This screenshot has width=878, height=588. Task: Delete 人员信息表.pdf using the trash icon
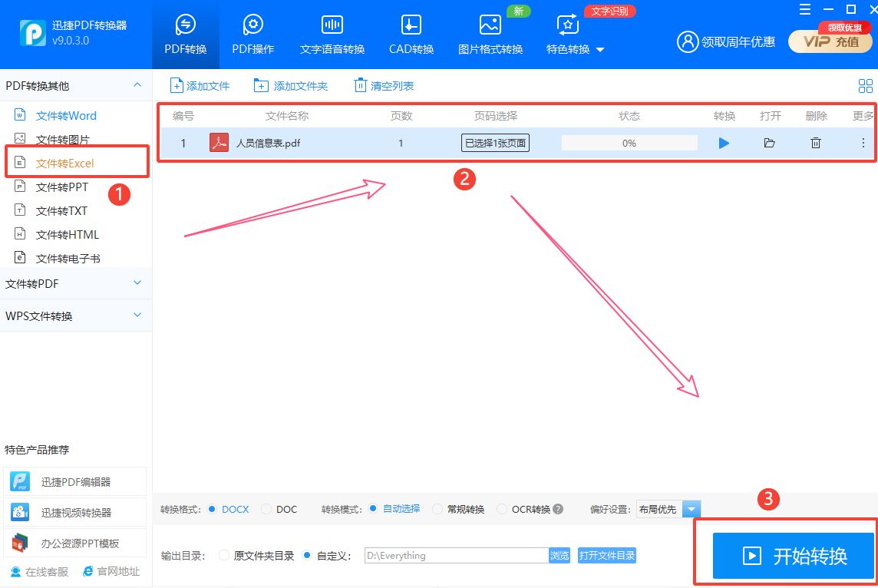coord(815,142)
